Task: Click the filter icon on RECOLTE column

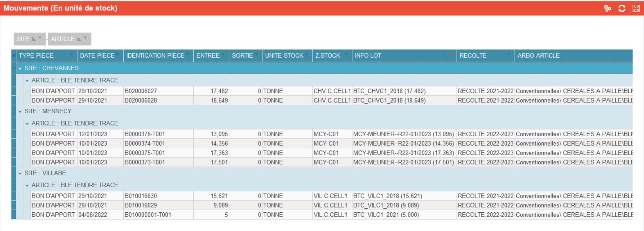Action: (x=509, y=55)
